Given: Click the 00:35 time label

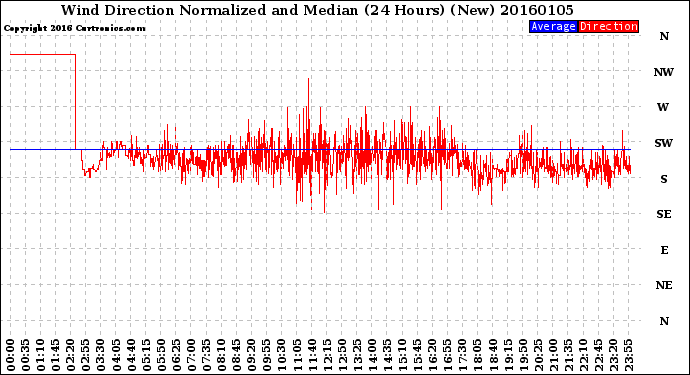Looking at the screenshot, I should pyautogui.click(x=26, y=355).
